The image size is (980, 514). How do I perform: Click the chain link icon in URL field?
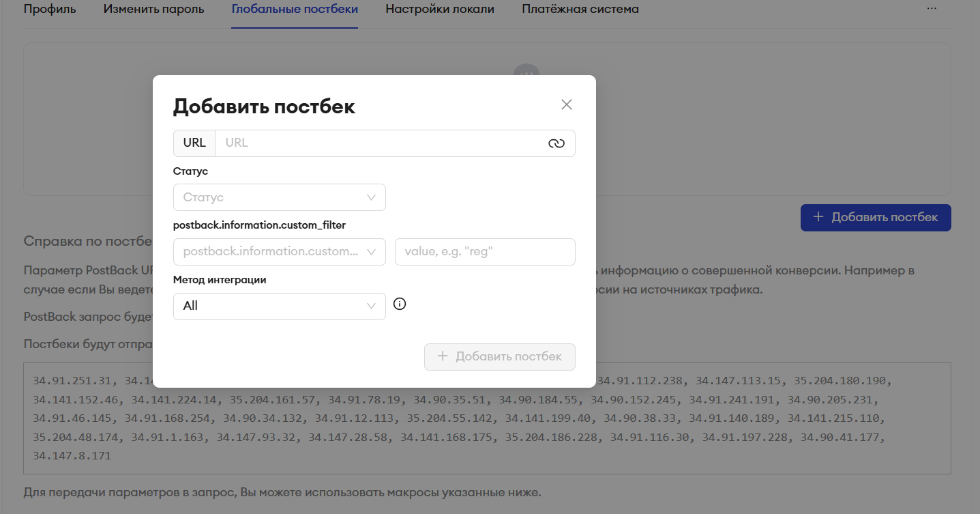coord(556,143)
